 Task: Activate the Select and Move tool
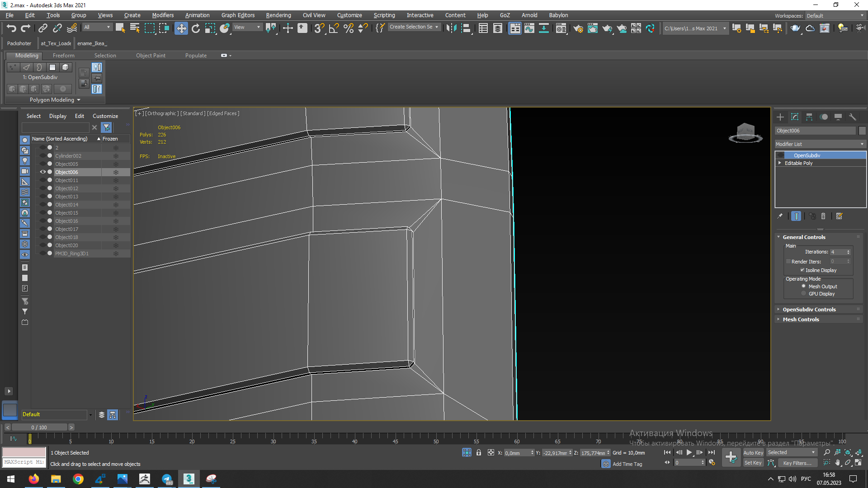tap(181, 28)
